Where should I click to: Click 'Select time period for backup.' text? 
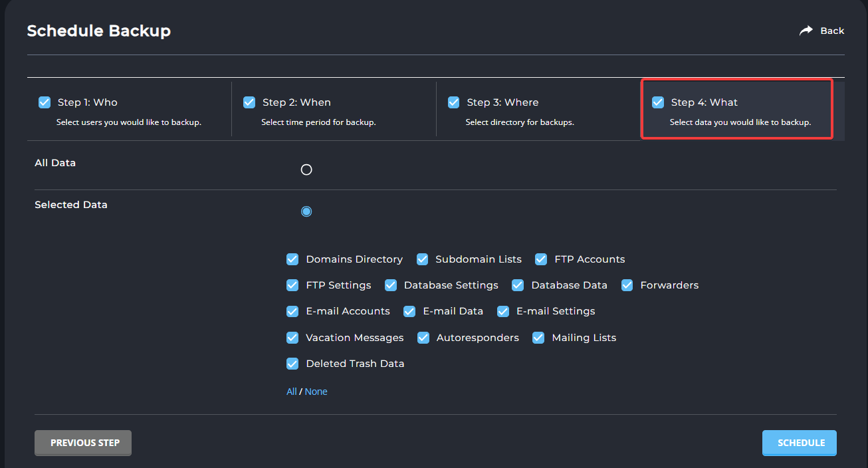[x=319, y=122]
